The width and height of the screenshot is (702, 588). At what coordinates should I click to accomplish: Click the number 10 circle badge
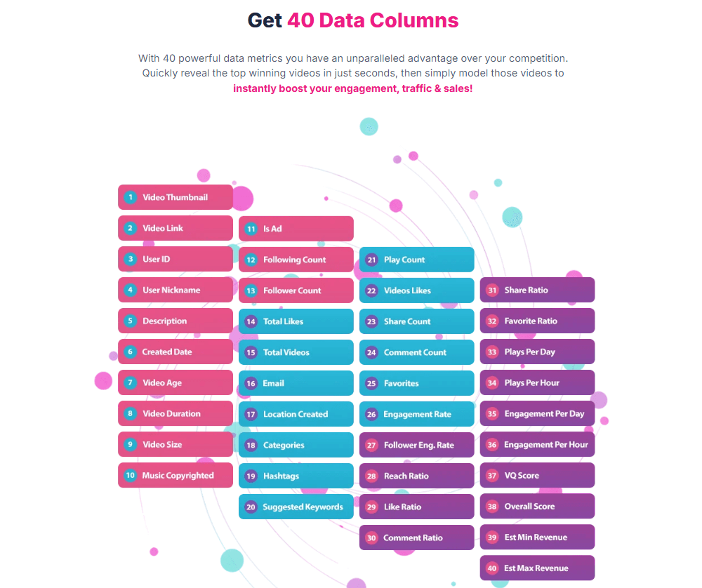coord(130,475)
